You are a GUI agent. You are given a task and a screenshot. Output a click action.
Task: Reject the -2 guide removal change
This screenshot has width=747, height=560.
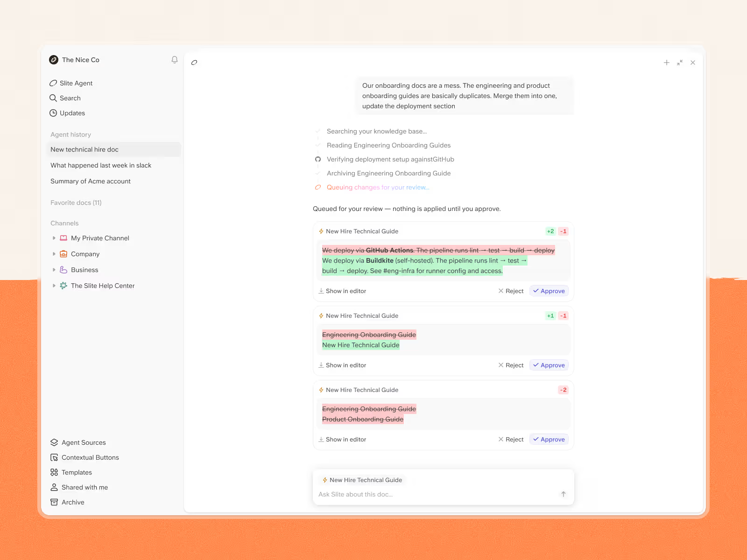click(x=511, y=439)
